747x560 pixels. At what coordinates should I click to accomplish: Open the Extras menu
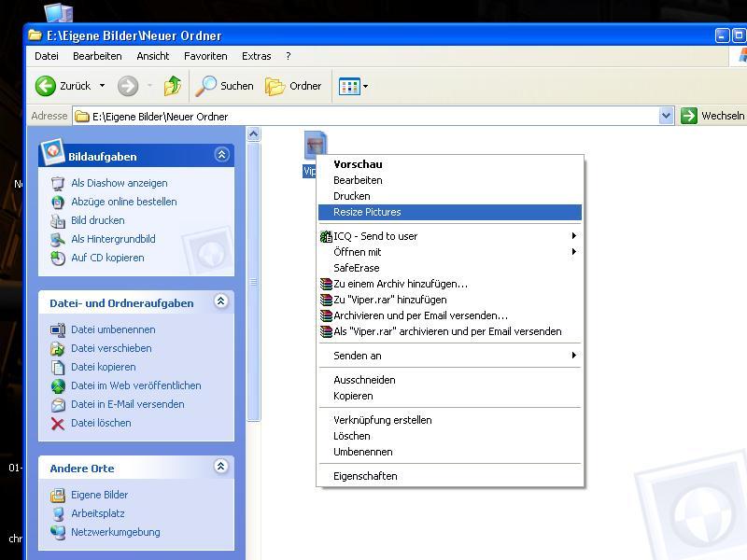pos(256,56)
